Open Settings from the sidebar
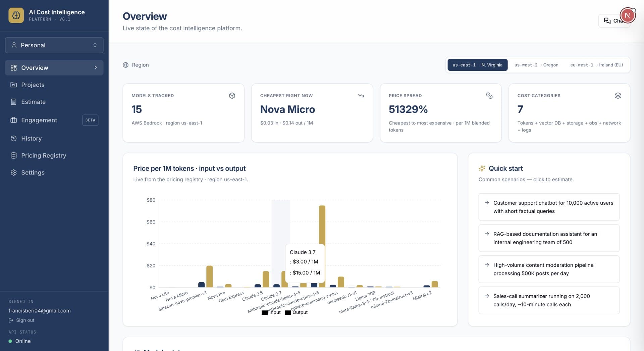The height and width of the screenshot is (351, 644). (x=54, y=173)
